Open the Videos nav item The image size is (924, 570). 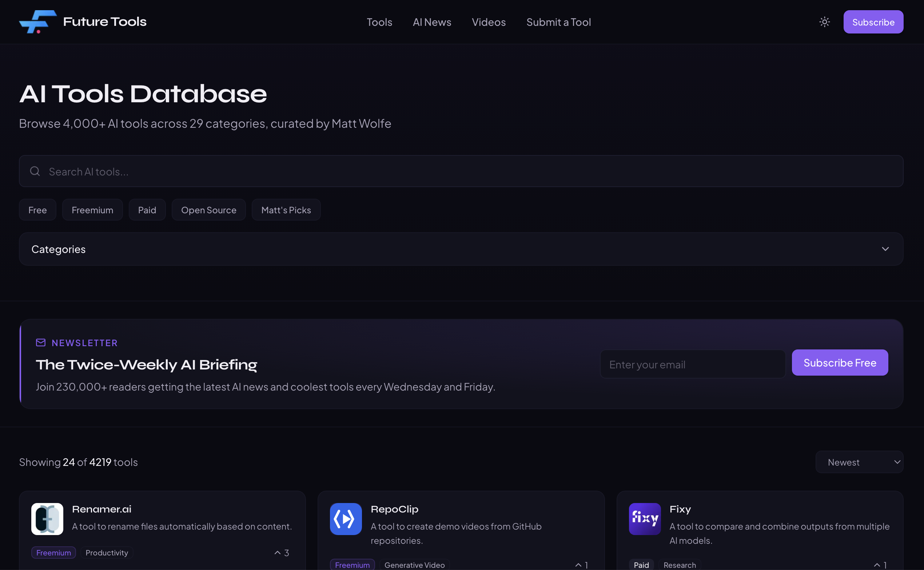coord(489,22)
